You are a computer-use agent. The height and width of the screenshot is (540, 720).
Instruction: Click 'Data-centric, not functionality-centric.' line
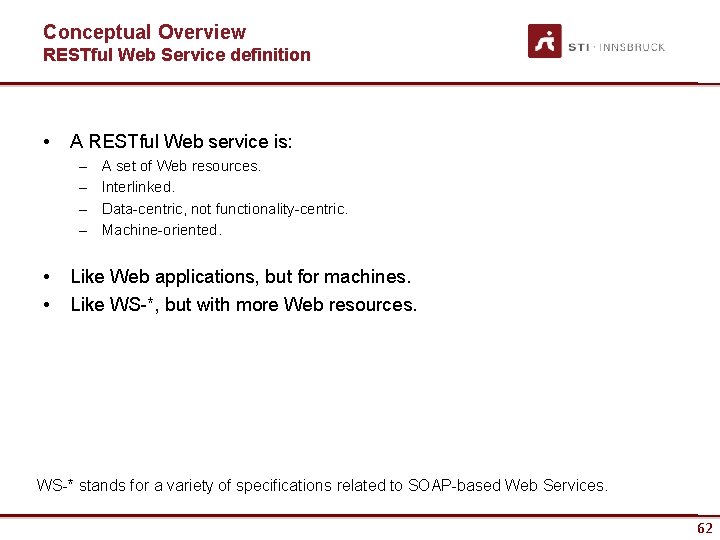point(225,209)
